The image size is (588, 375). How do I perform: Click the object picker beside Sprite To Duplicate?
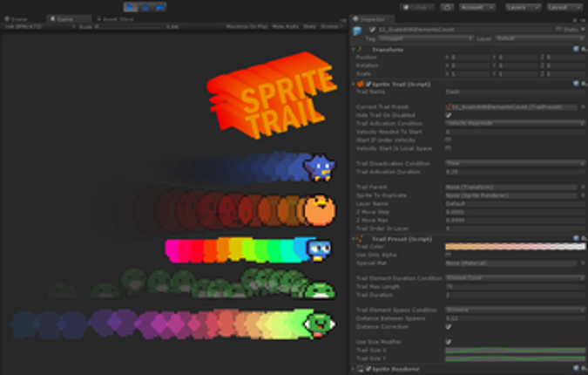pos(581,195)
